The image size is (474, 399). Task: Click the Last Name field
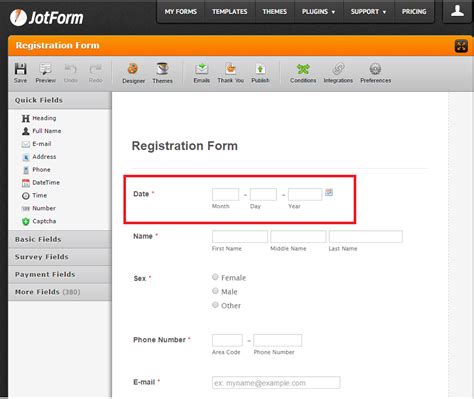point(366,237)
